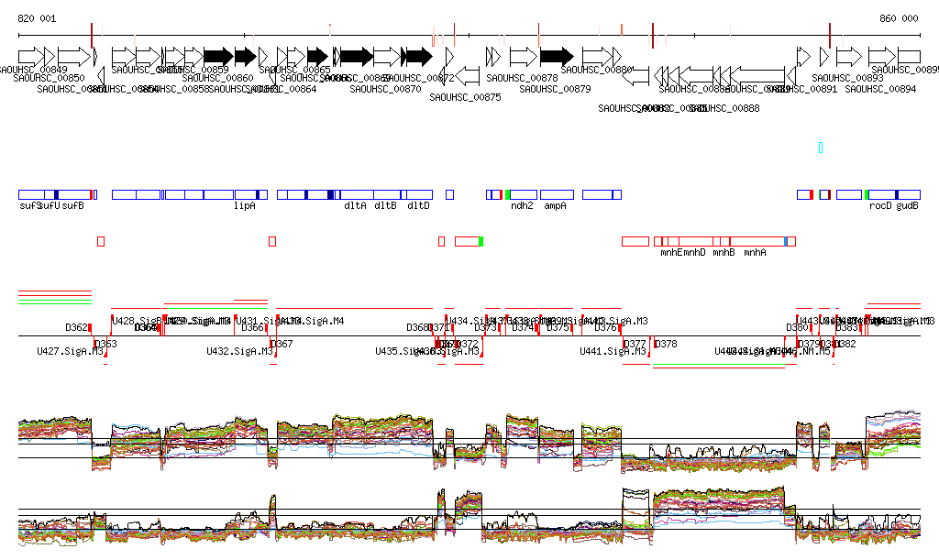Select the SAOUHSC_00893 gene label
This screenshot has height=560, width=939.
pos(848,78)
